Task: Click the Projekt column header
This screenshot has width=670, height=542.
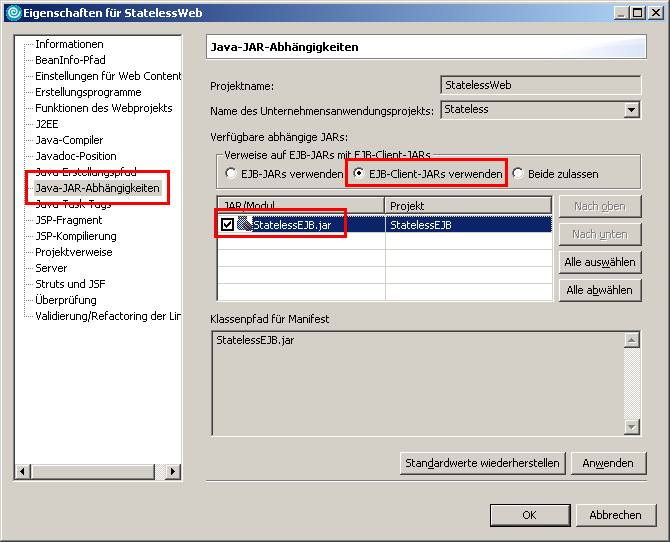Action: pyautogui.click(x=468, y=206)
